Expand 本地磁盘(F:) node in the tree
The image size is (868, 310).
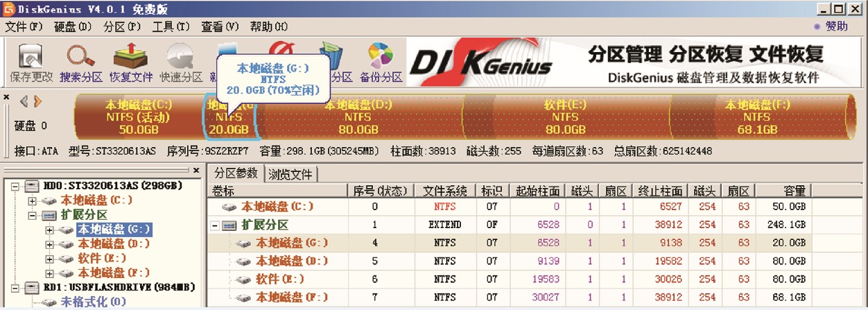(x=49, y=273)
